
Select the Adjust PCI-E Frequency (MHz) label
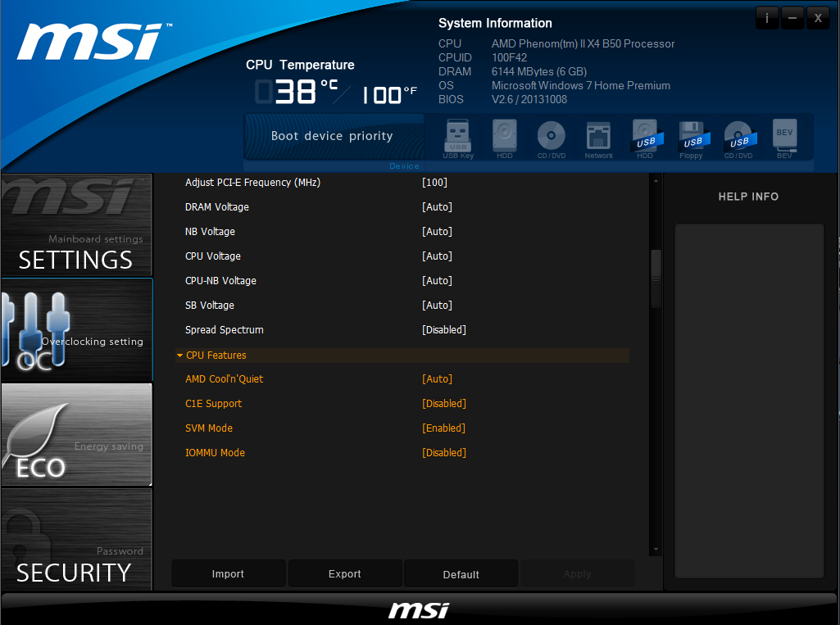click(x=253, y=183)
